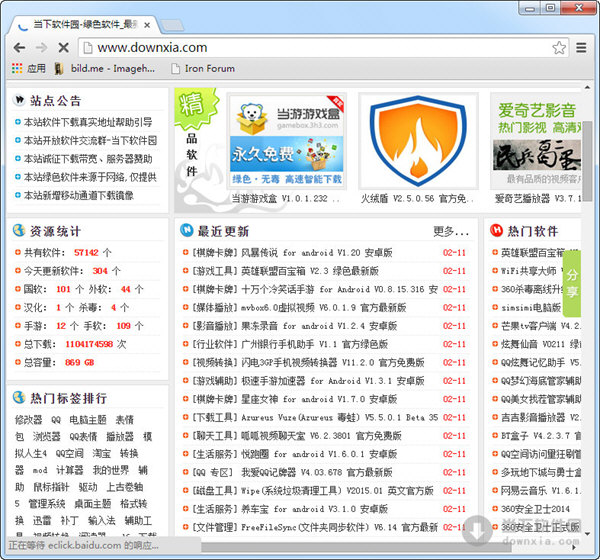Screen dimensions: 600x560
Task: Close the 当下软件园 tab
Action: [147, 26]
